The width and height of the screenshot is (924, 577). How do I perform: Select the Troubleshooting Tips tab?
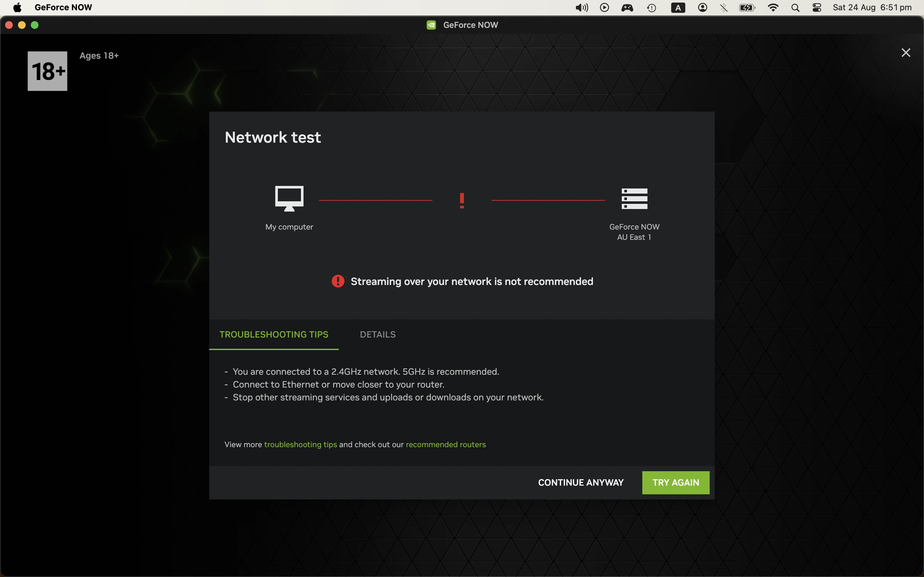pos(274,334)
